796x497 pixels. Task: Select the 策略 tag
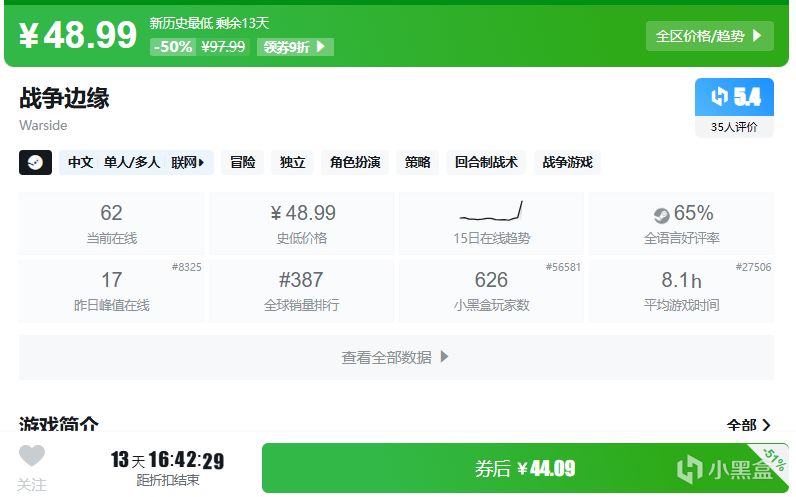coord(417,162)
